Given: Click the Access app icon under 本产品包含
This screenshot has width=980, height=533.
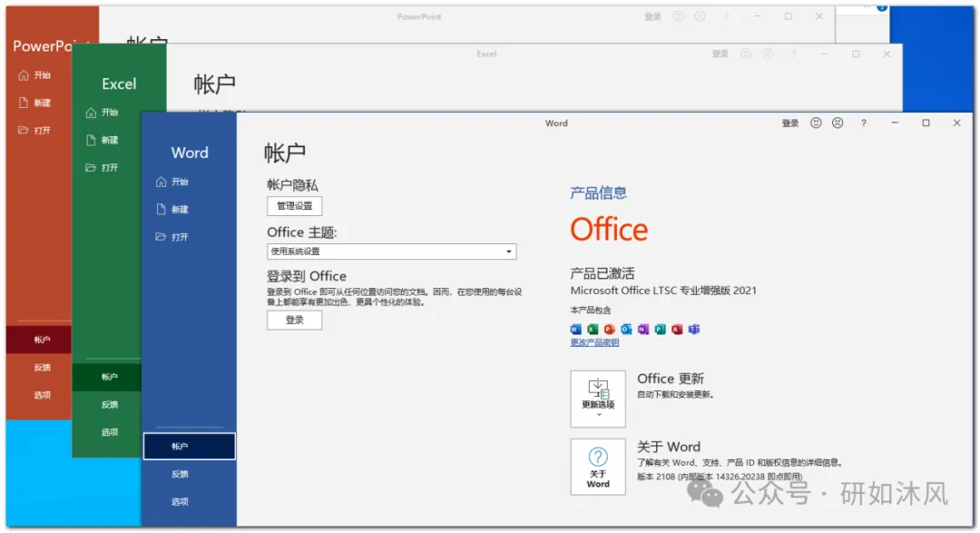Looking at the screenshot, I should [x=677, y=329].
